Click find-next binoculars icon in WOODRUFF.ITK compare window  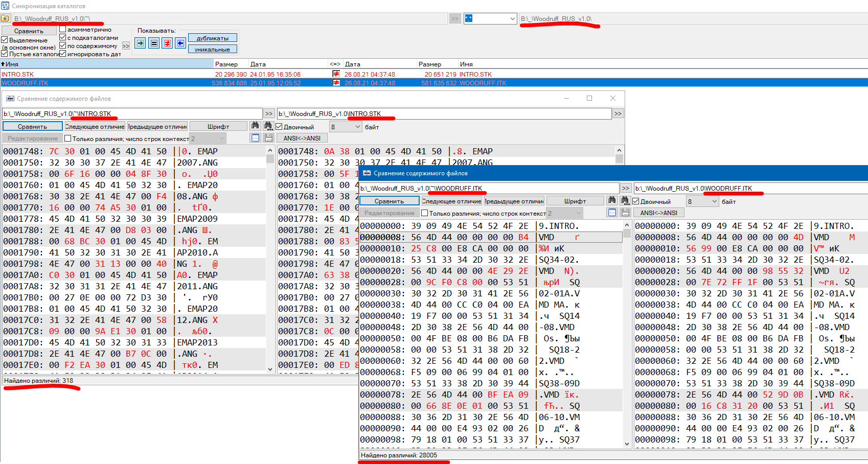(625, 201)
